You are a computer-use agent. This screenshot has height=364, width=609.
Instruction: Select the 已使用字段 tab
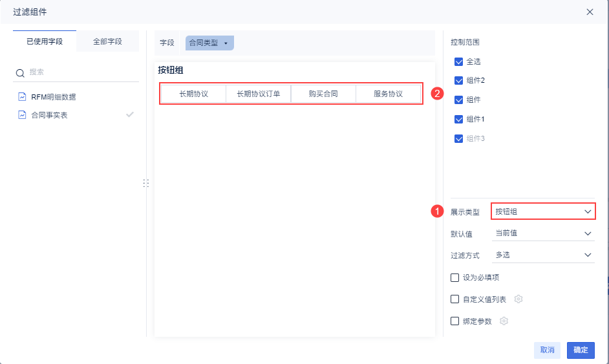[x=45, y=41]
